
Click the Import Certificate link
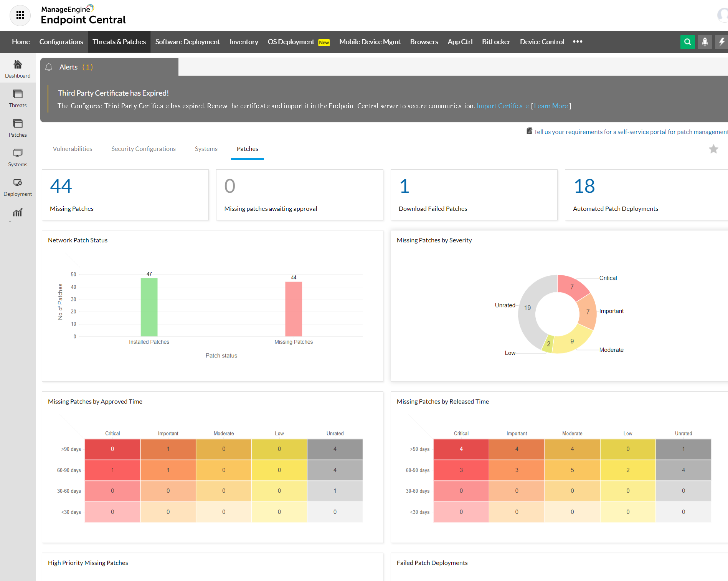502,106
